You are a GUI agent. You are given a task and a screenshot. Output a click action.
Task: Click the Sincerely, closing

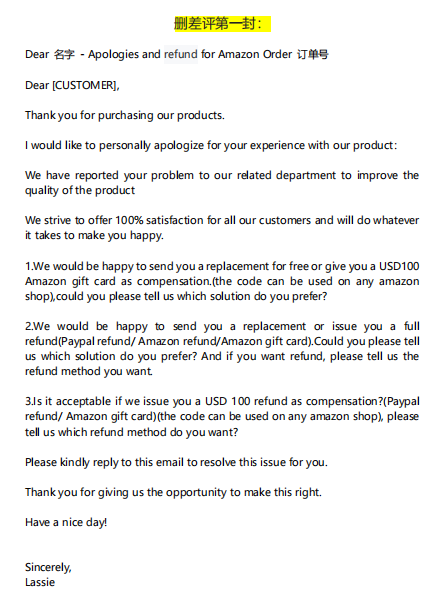[48, 567]
